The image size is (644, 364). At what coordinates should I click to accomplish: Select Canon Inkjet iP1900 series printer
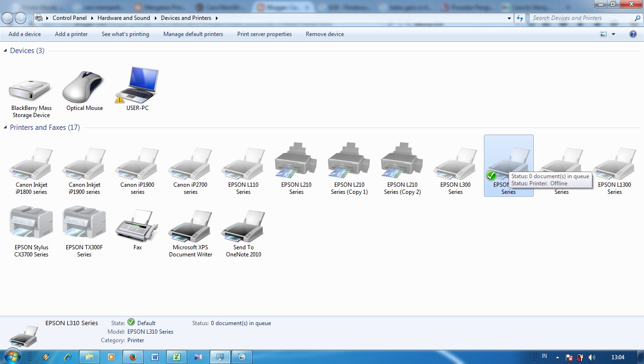pos(84,171)
